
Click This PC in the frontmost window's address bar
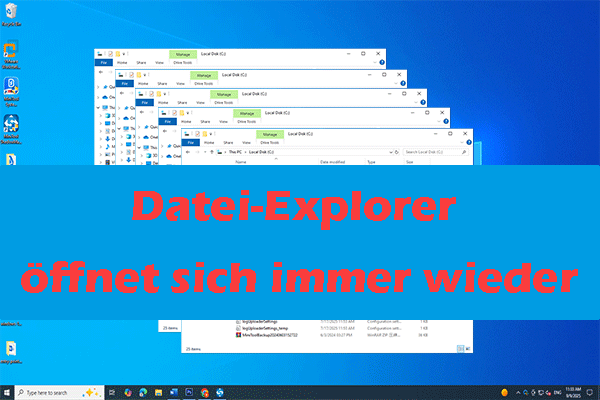pos(235,152)
